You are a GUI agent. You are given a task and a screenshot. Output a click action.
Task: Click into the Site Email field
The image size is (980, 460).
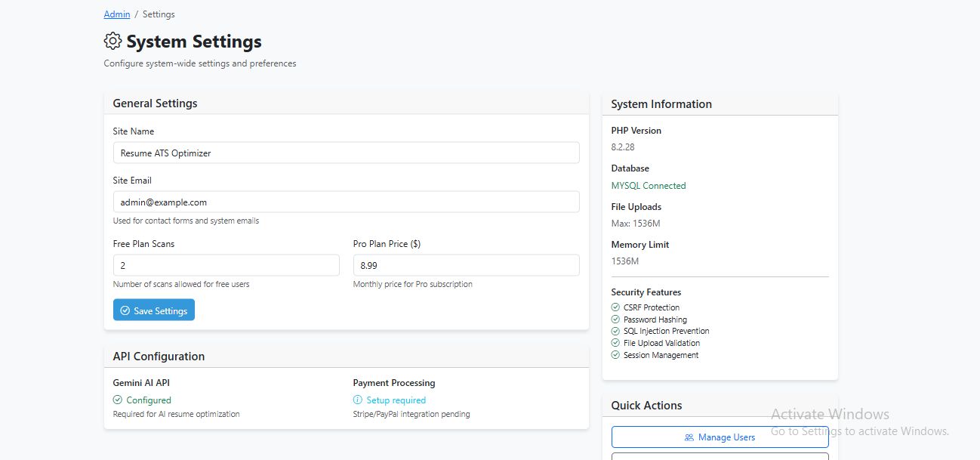coord(346,202)
